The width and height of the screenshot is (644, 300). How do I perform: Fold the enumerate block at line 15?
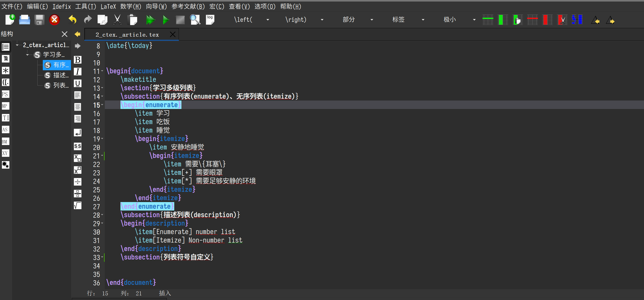tap(102, 105)
